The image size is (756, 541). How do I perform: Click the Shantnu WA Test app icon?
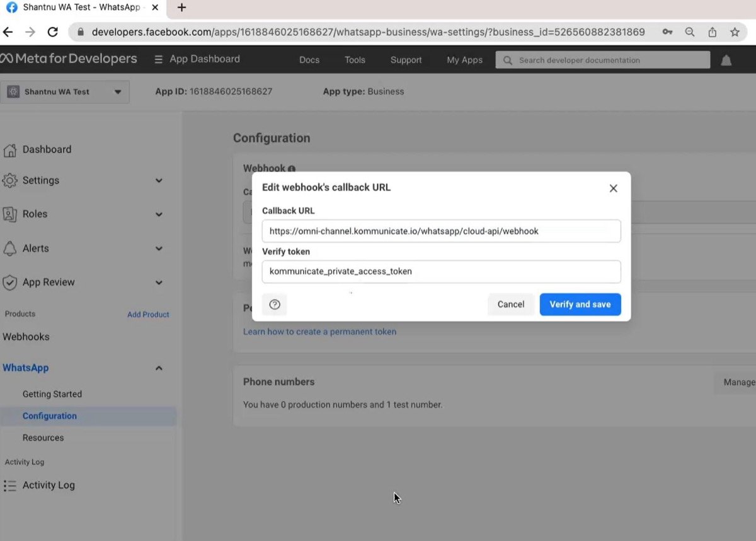pos(13,91)
